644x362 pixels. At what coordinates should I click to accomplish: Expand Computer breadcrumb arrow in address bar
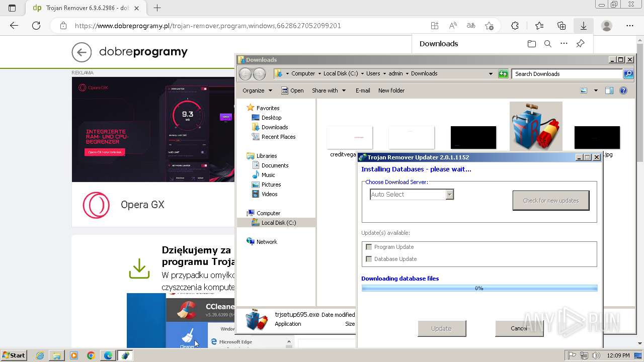click(x=319, y=73)
